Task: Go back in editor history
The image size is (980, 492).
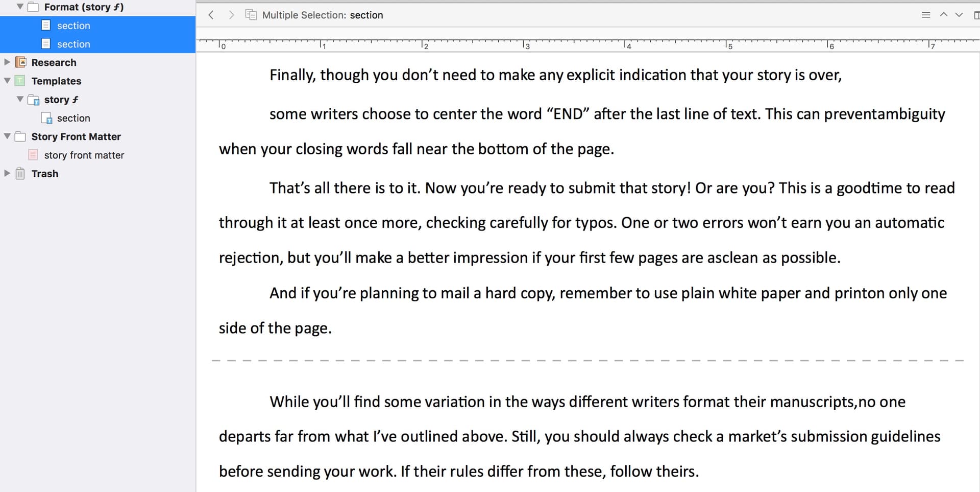Action: 211,15
